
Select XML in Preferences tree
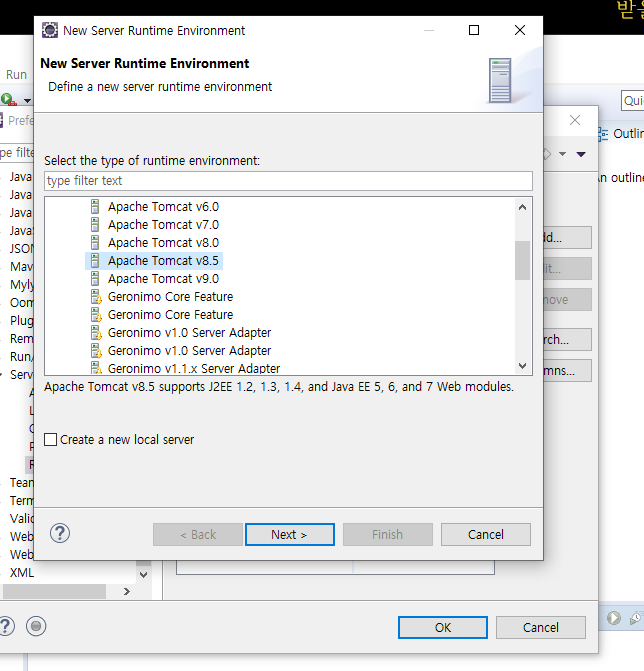[x=21, y=573]
